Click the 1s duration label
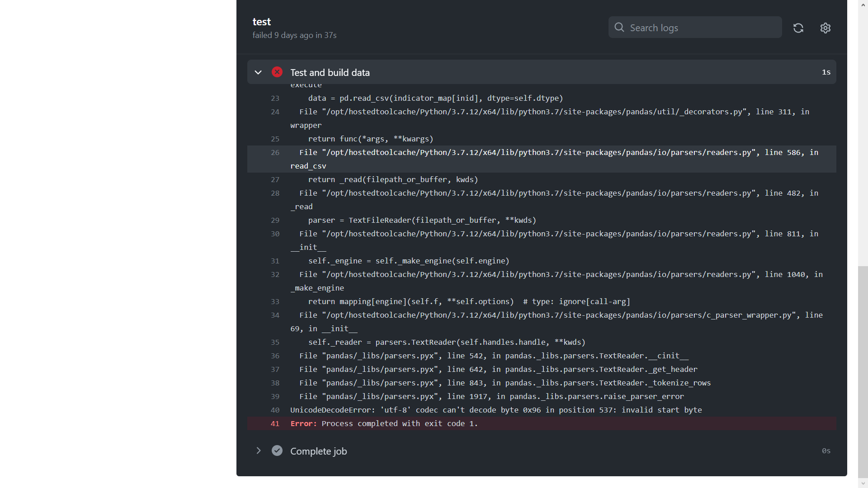Image resolution: width=868 pixels, height=488 pixels. click(826, 72)
